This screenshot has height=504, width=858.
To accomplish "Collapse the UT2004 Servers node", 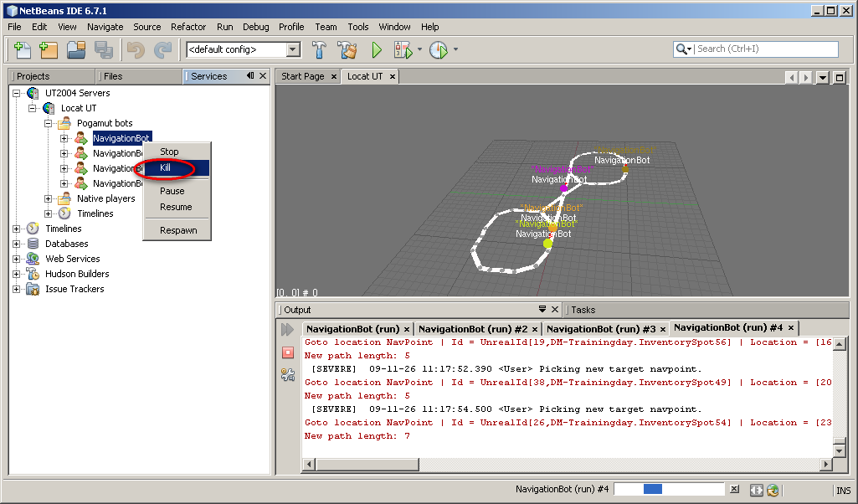I will [17, 93].
